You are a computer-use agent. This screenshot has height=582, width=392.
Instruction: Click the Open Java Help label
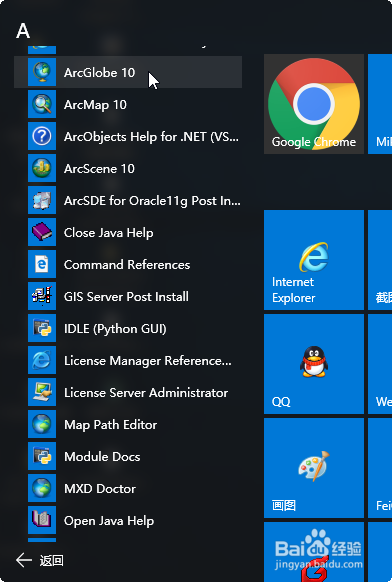pyautogui.click(x=109, y=521)
